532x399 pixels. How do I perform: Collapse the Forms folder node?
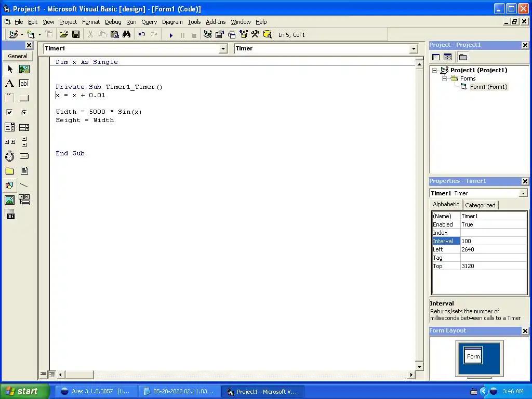click(x=445, y=79)
